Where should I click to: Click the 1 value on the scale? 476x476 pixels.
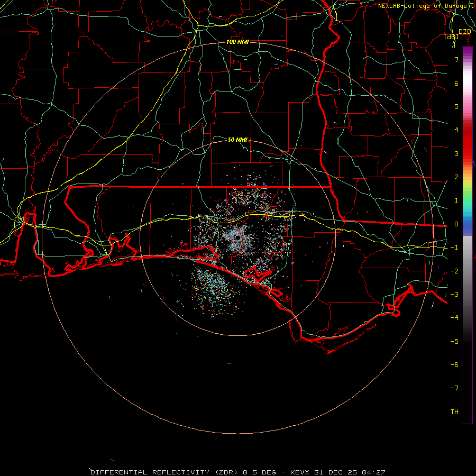click(456, 200)
